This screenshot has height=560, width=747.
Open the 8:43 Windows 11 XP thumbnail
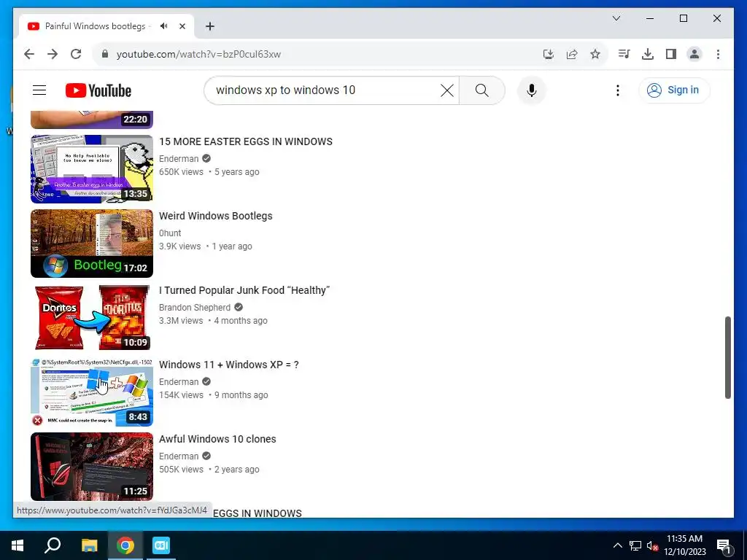pyautogui.click(x=91, y=392)
